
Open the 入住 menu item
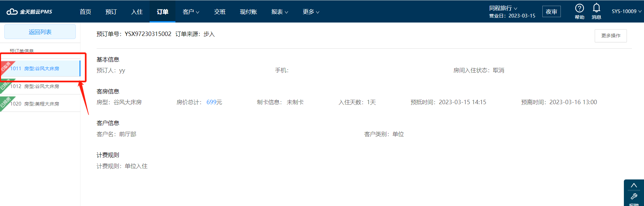[x=137, y=12]
